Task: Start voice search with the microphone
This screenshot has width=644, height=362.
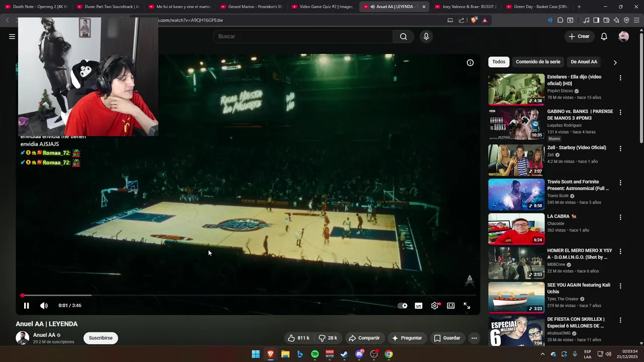Action: point(426,36)
